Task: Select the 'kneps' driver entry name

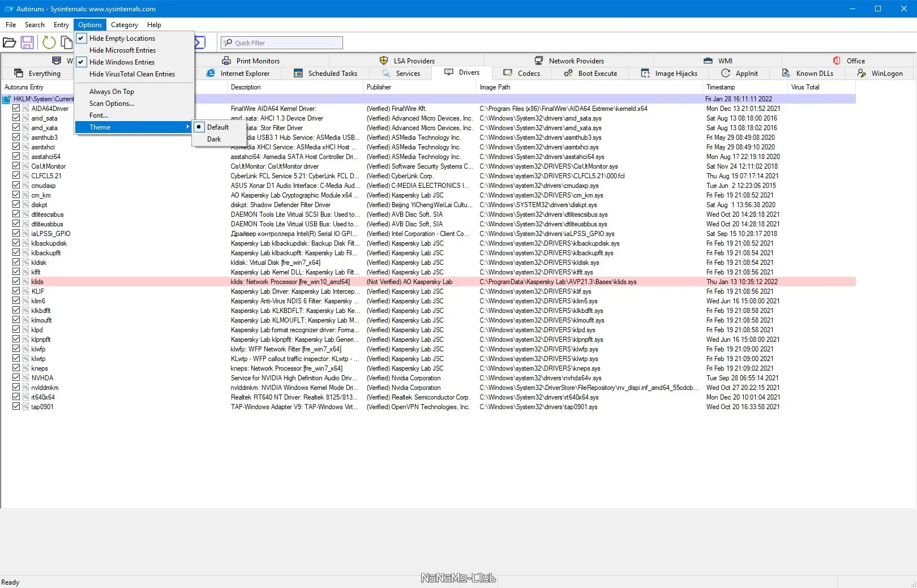Action: pyautogui.click(x=40, y=368)
